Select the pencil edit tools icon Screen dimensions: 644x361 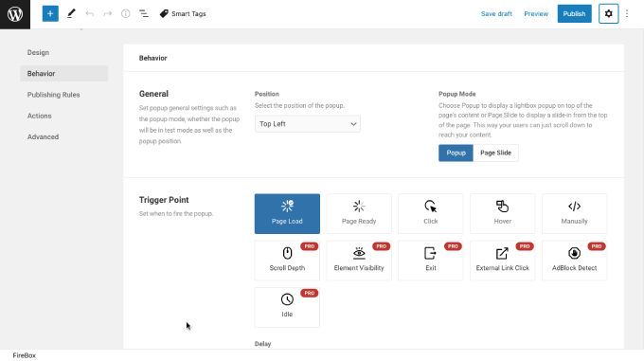[x=71, y=13]
